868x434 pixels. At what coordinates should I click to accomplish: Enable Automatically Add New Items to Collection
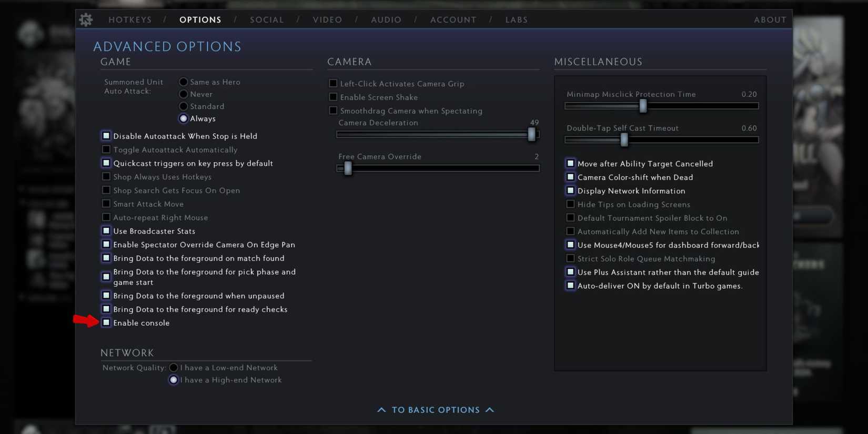click(570, 231)
